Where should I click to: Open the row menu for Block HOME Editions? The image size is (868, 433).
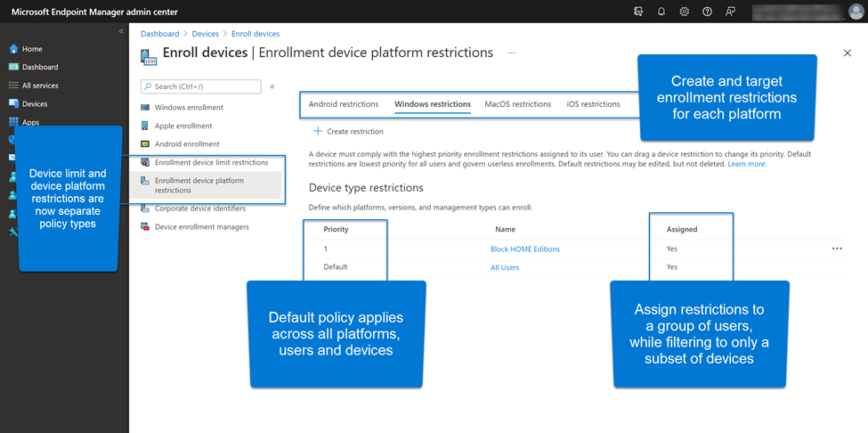coord(837,249)
